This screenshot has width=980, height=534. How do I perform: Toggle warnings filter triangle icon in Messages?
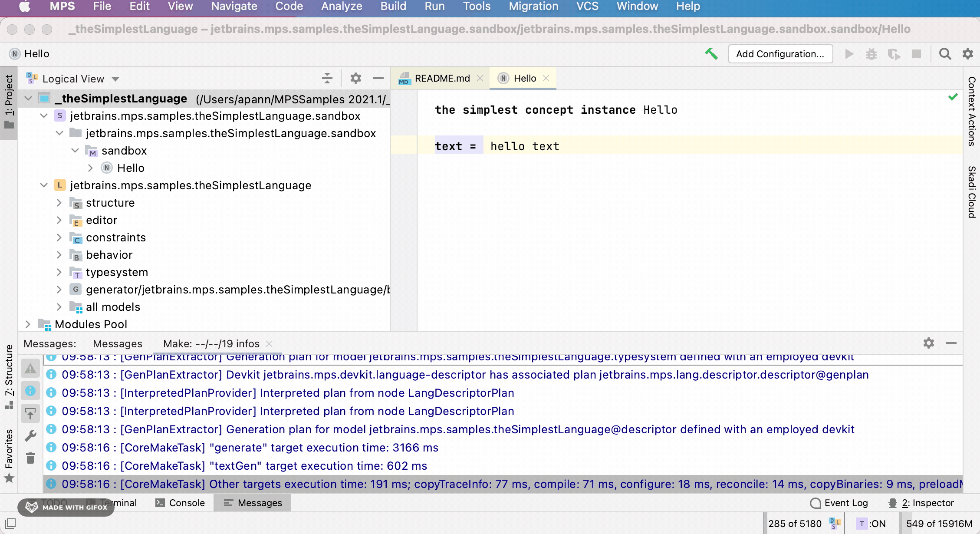pos(30,369)
